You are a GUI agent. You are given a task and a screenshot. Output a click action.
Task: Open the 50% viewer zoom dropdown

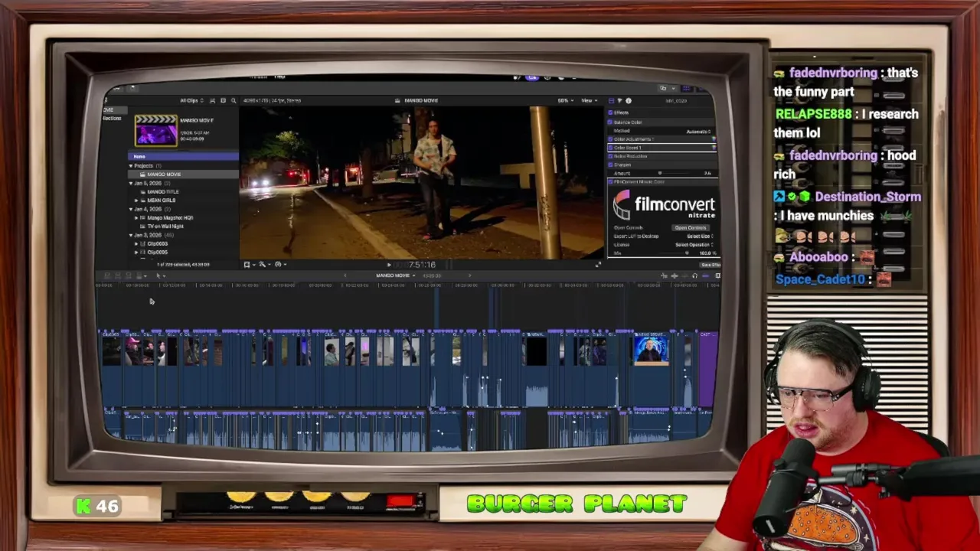point(565,101)
